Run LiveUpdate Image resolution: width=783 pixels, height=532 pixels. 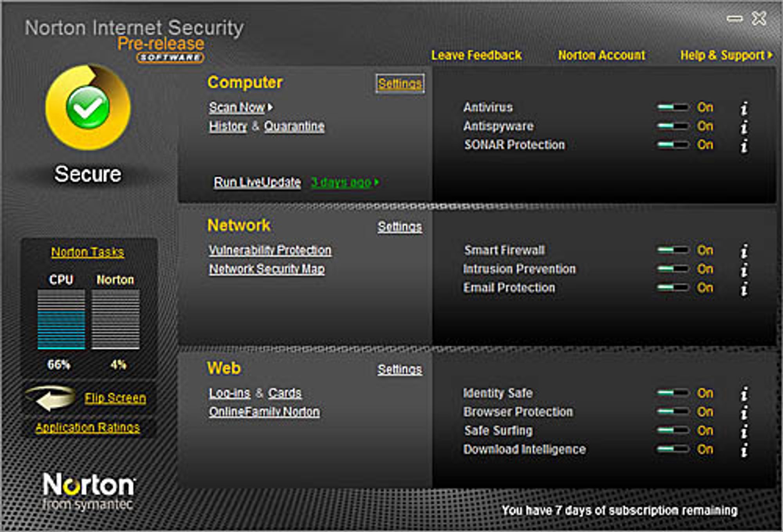click(257, 182)
